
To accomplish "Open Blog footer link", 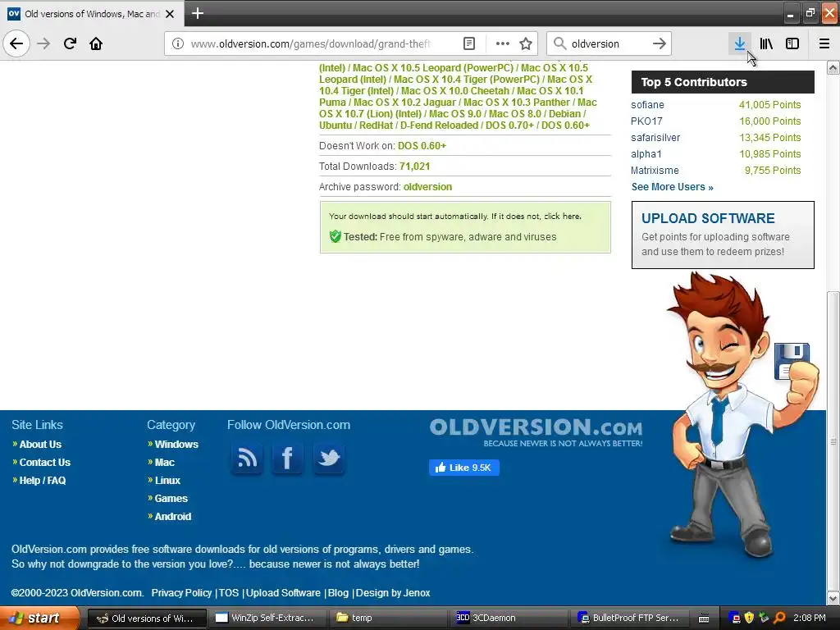I will tap(338, 593).
